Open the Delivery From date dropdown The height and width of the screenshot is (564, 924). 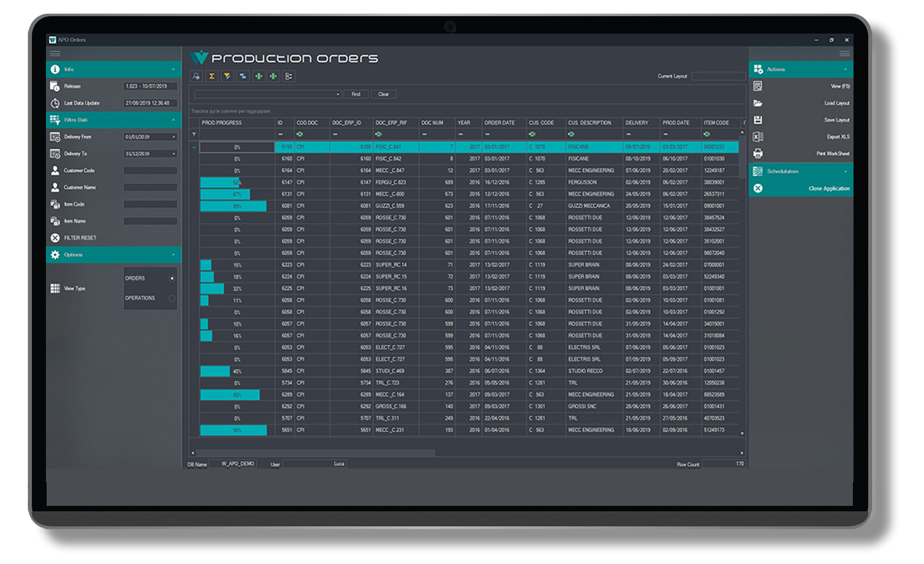(174, 137)
